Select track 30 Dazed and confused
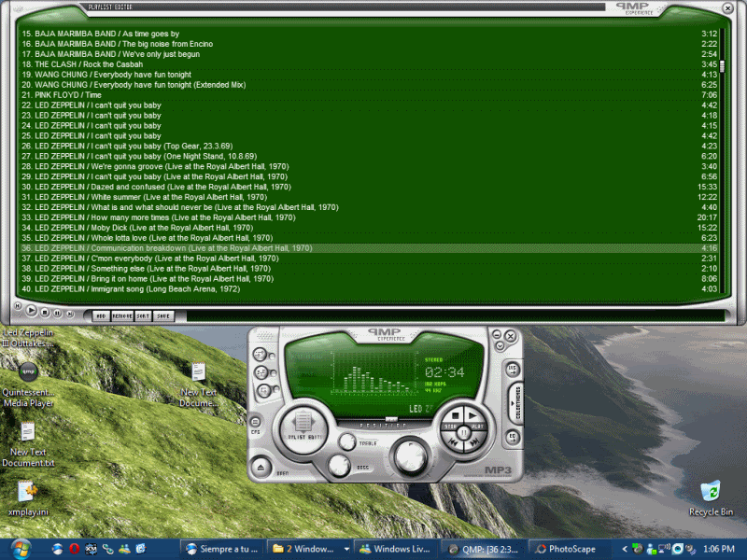This screenshot has width=747, height=560. [369, 187]
